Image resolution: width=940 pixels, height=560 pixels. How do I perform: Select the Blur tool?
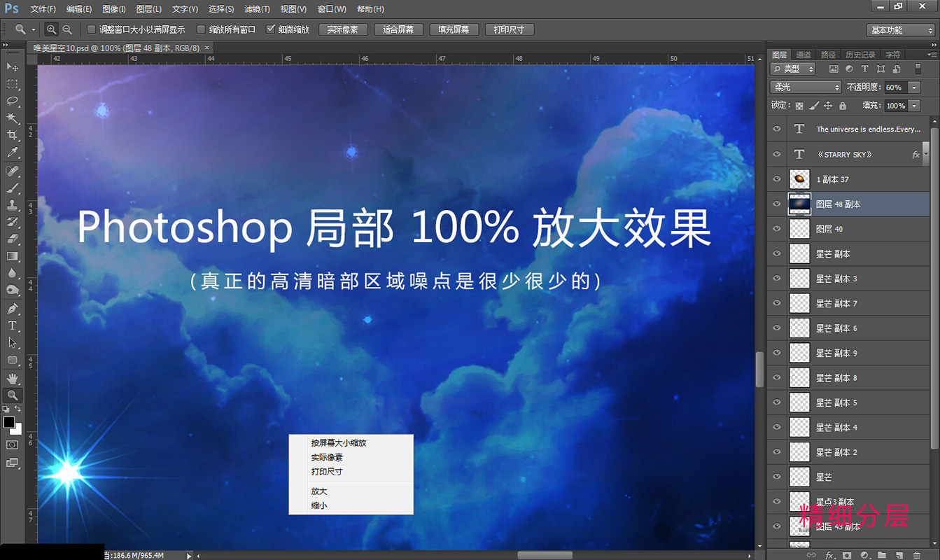click(13, 273)
